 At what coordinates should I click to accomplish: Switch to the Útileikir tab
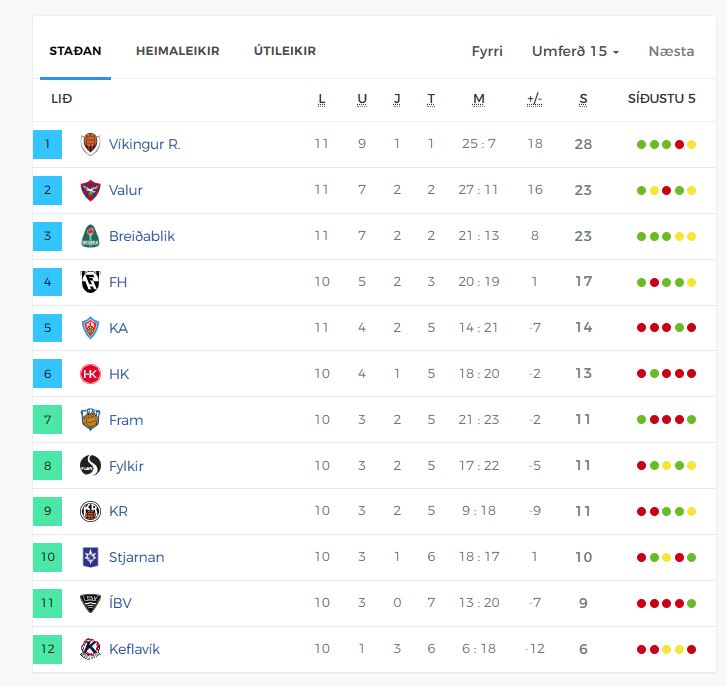click(285, 51)
